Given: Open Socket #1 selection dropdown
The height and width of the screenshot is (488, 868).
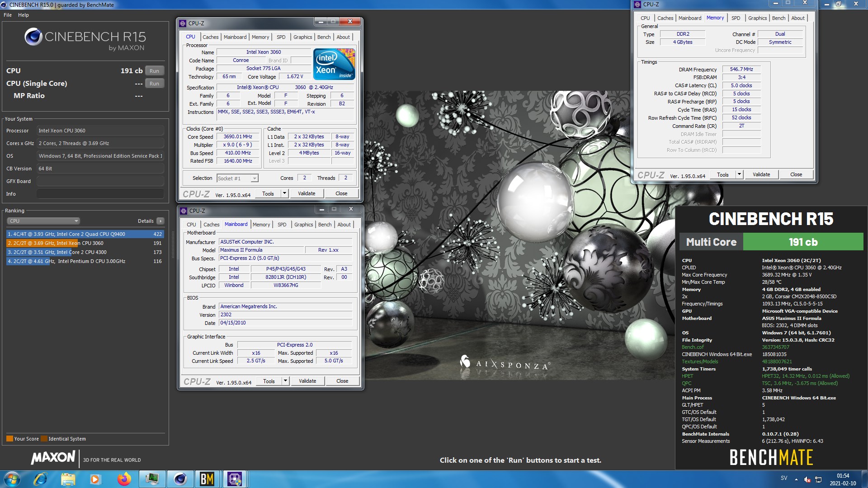Looking at the screenshot, I should pos(237,178).
